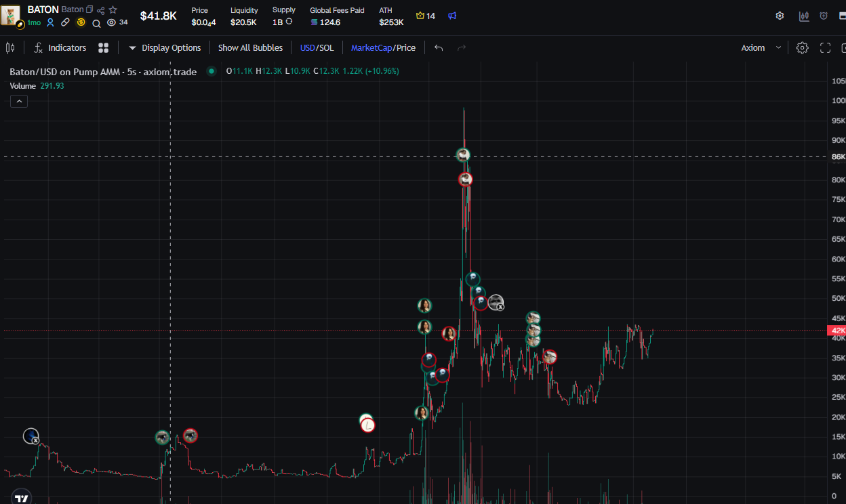Add BATON to favorites with star

pos(113,10)
